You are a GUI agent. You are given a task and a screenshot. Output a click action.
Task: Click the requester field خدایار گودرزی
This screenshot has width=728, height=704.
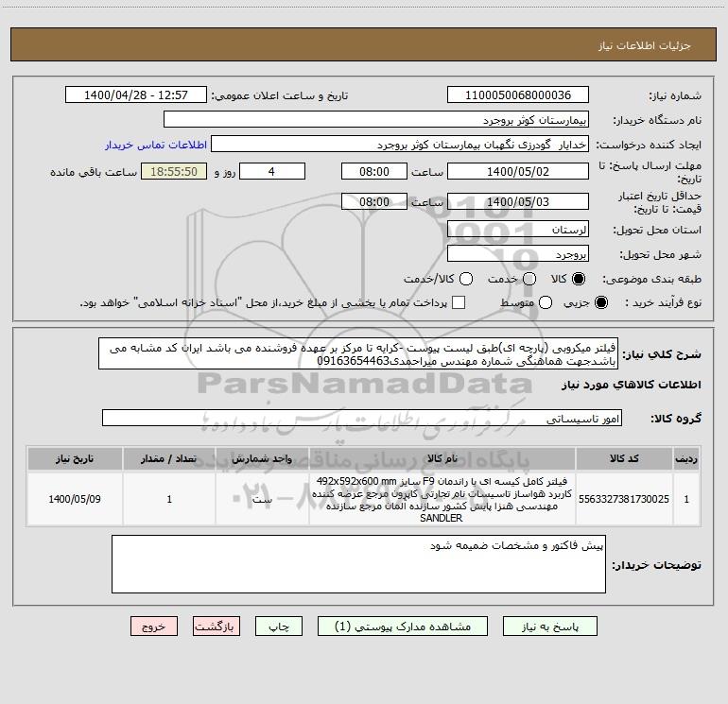point(400,144)
